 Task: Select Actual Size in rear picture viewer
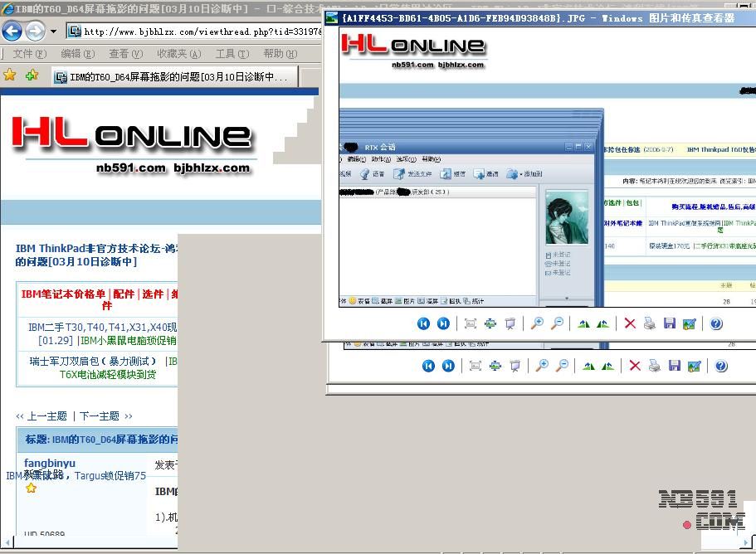click(495, 366)
